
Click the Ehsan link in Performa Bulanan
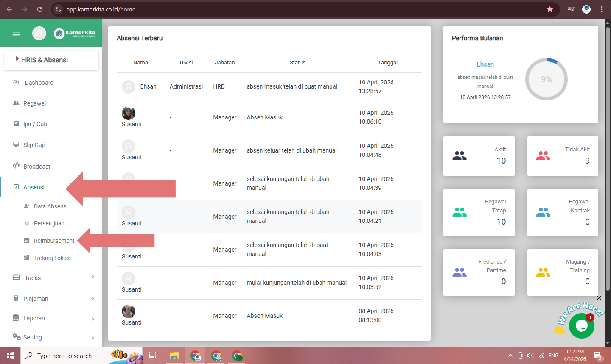485,64
